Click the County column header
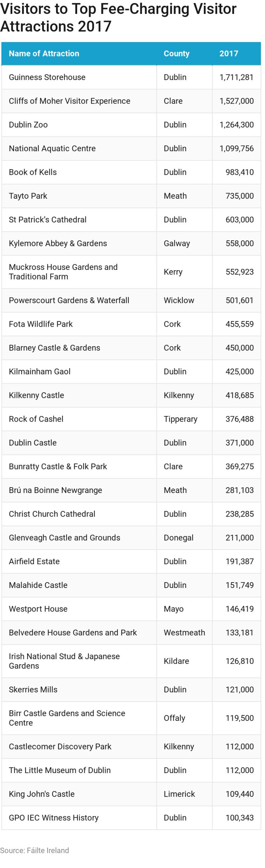 click(x=176, y=54)
